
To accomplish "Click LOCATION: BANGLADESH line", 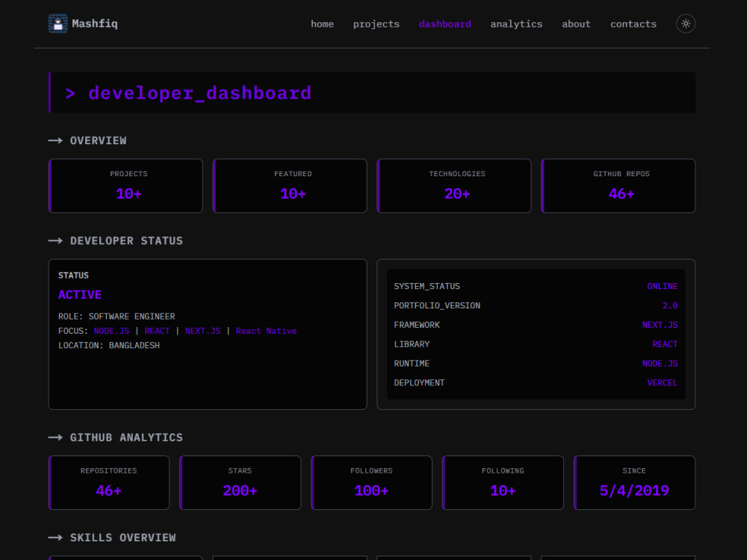I will point(108,345).
